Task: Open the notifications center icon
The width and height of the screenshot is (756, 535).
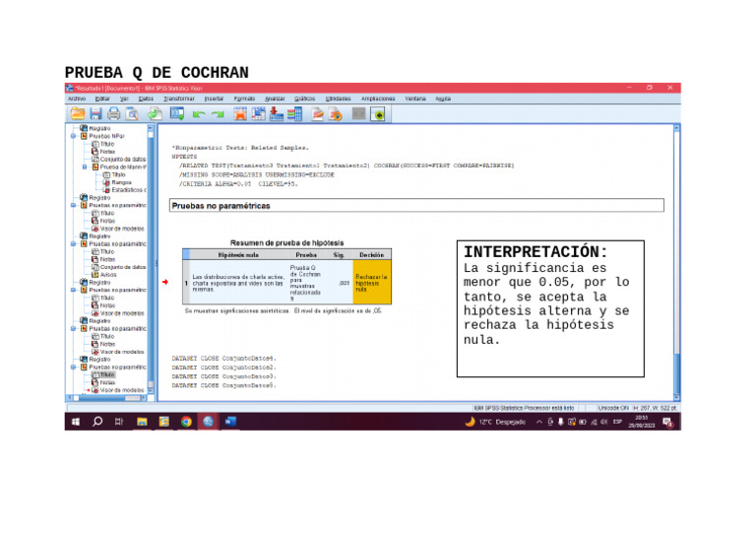Action: point(667,422)
